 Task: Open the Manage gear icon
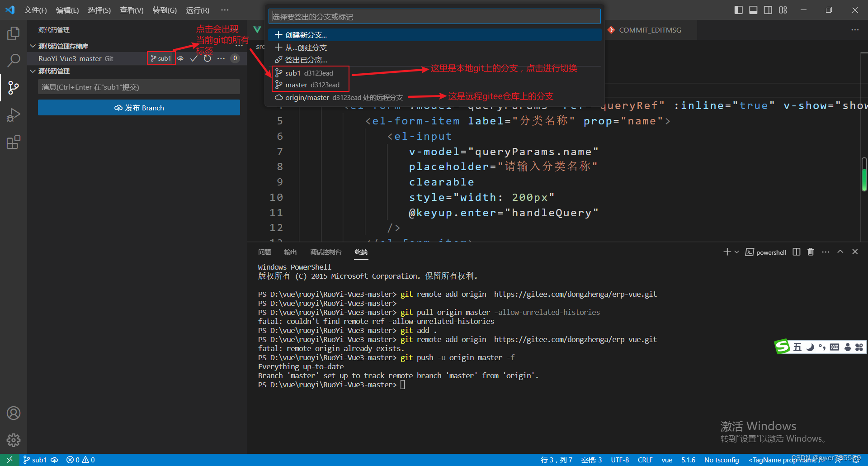14,440
